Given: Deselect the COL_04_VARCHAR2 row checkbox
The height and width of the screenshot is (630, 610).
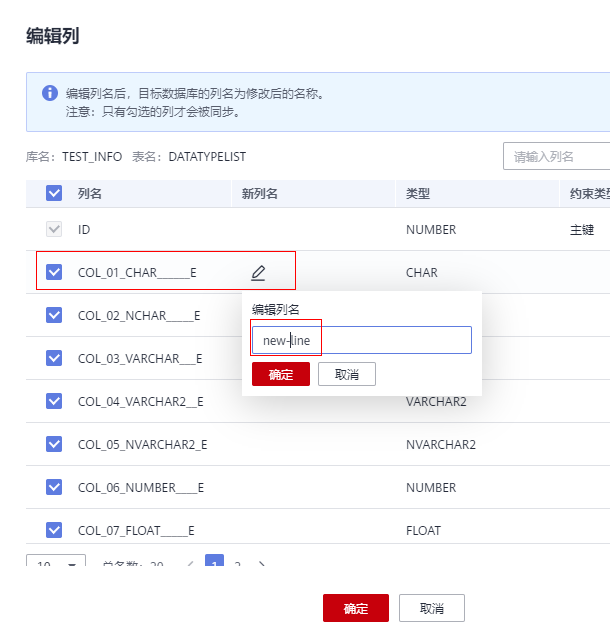Looking at the screenshot, I should 54,401.
